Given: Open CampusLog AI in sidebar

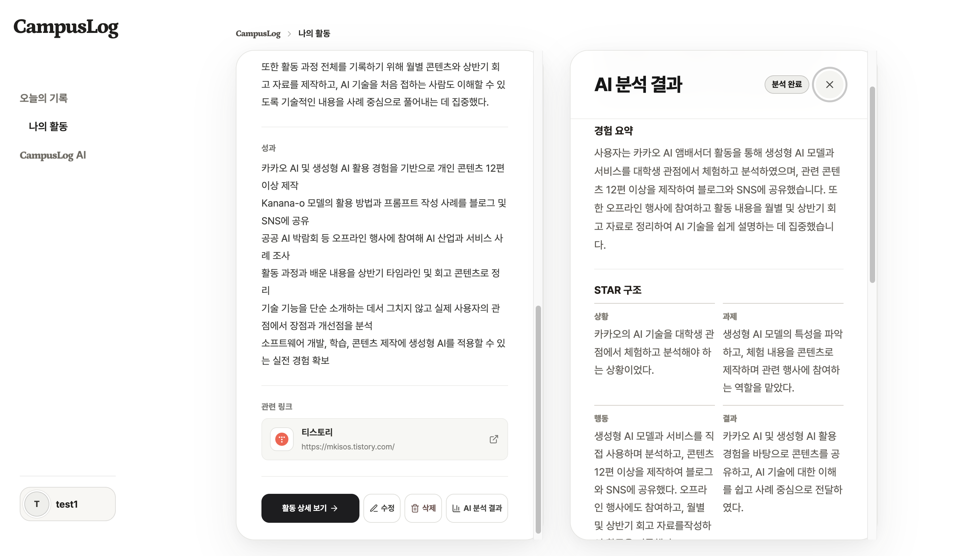Looking at the screenshot, I should point(53,155).
